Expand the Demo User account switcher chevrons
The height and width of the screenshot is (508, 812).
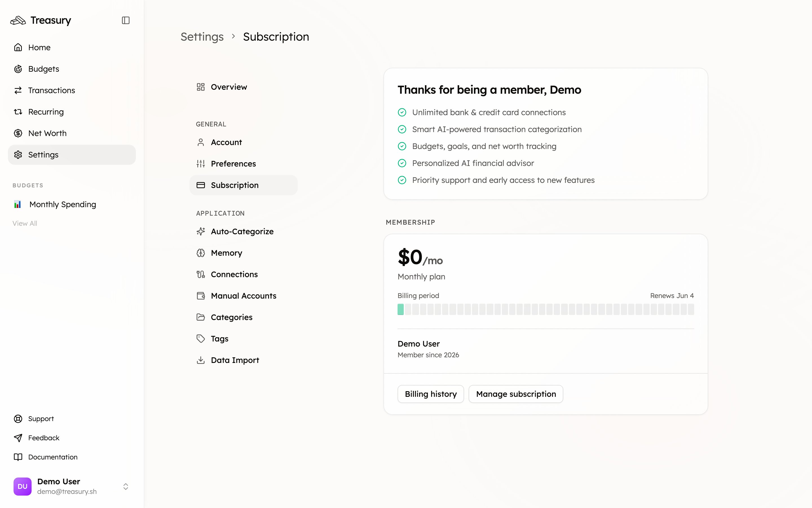click(x=125, y=487)
